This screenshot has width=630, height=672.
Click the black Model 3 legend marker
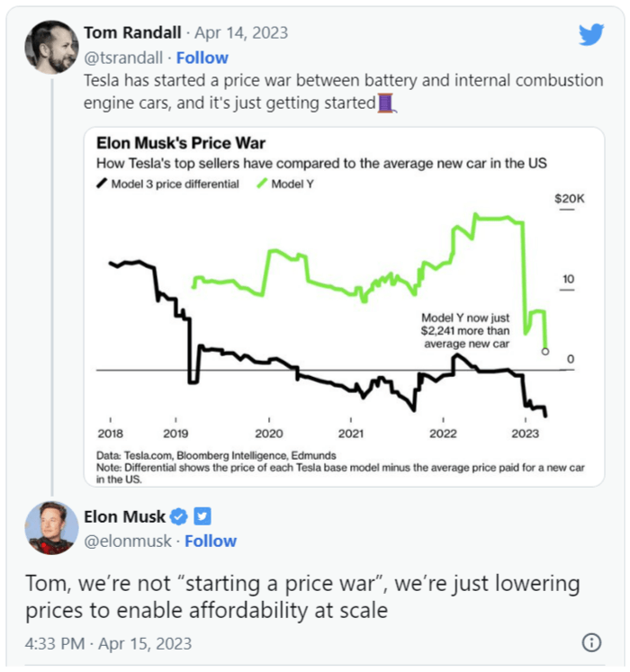coord(101,184)
